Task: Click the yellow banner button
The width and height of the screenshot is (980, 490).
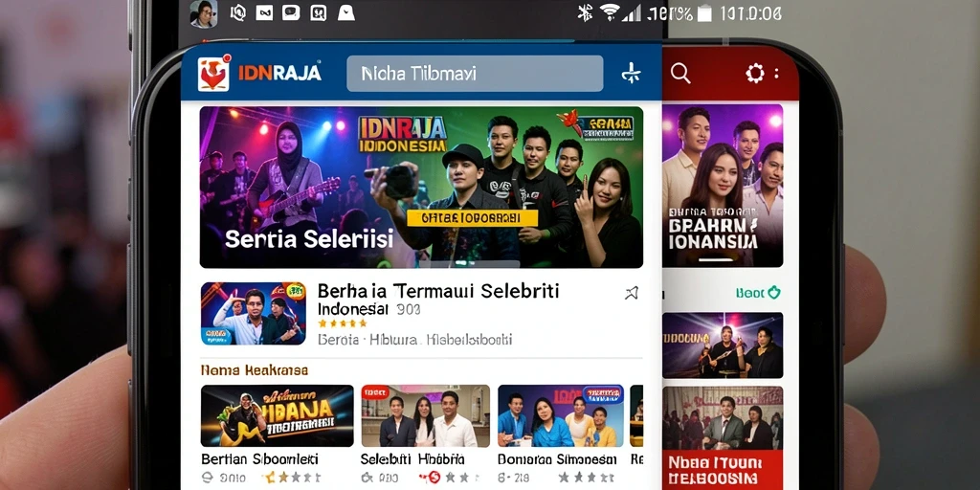Action: 472,218
